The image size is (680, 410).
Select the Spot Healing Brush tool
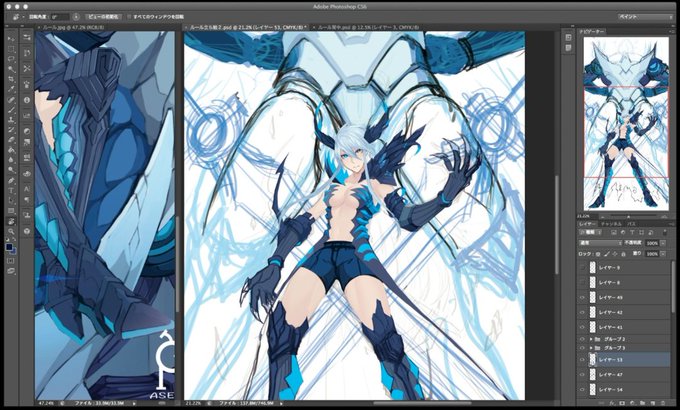11,100
